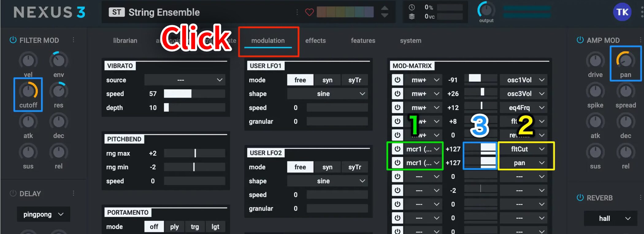Viewport: 644px width, 234px height.
Task: Click the filter cutoff knob
Action: click(28, 91)
